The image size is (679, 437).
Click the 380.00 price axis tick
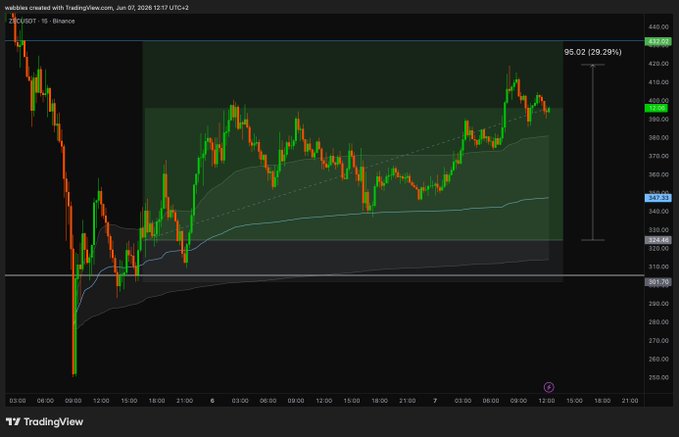(658, 138)
